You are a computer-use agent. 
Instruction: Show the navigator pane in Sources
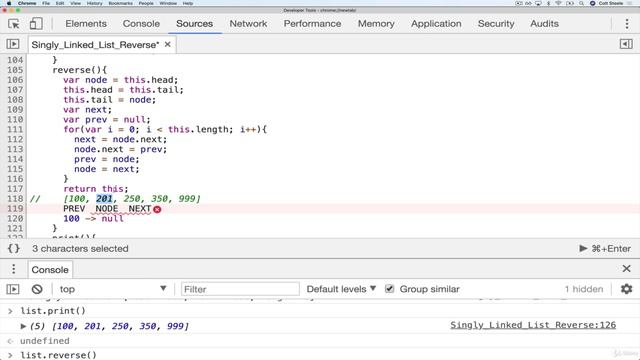pyautogui.click(x=13, y=44)
